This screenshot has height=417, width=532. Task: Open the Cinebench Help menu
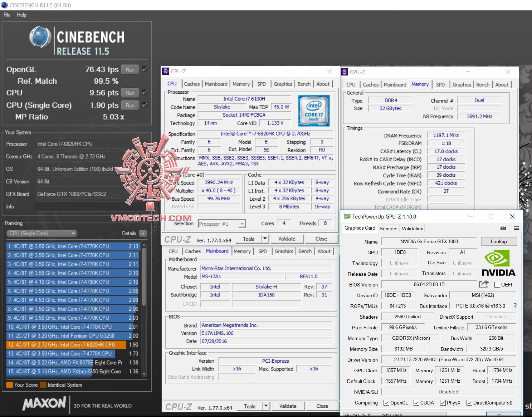[21, 15]
